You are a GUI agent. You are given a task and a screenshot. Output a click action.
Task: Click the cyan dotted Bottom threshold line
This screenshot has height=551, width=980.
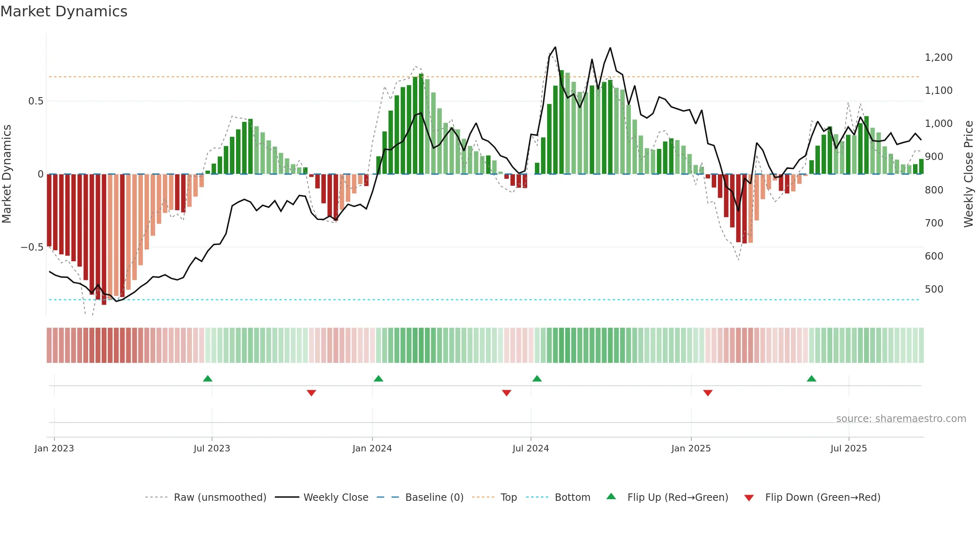pyautogui.click(x=484, y=300)
